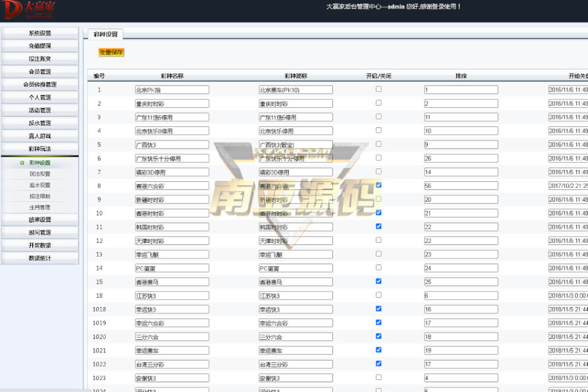The width and height of the screenshot is (588, 392).
Task: Expand the 时间管理 menu section
Action: [x=40, y=232]
